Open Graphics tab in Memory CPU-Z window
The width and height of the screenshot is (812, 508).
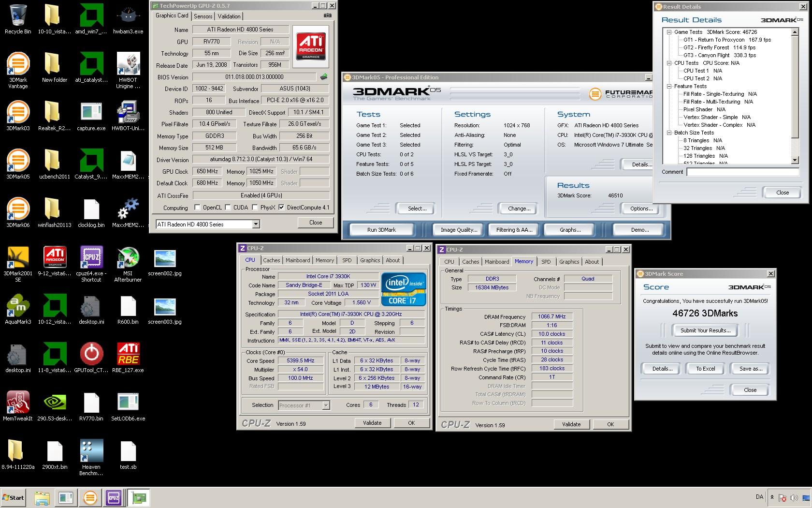click(569, 262)
